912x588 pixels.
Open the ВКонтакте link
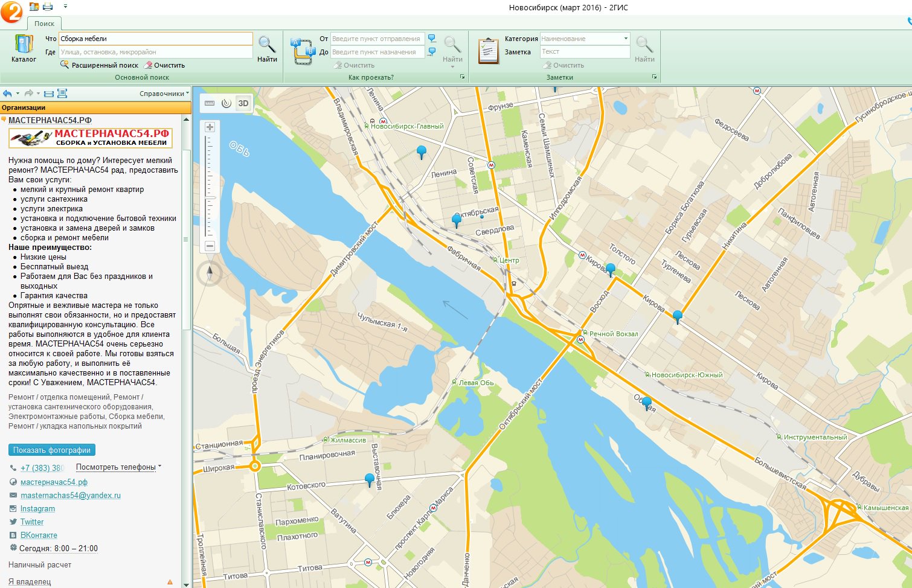[39, 535]
